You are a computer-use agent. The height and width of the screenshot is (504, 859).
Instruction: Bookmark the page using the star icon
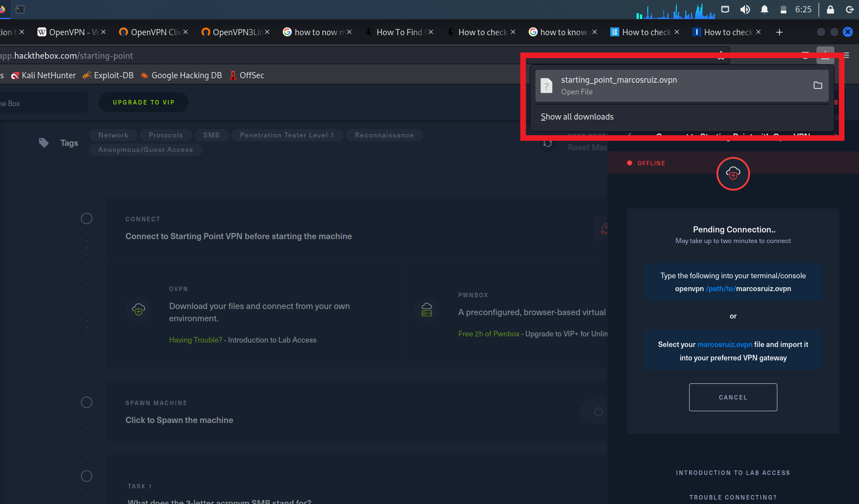click(721, 55)
